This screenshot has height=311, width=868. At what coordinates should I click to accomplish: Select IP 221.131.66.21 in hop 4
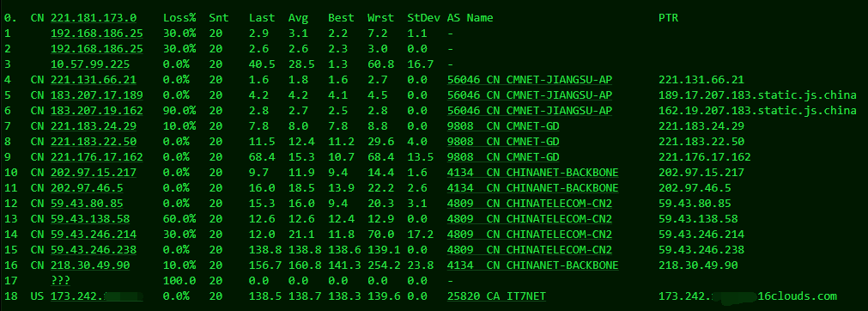pyautogui.click(x=94, y=79)
